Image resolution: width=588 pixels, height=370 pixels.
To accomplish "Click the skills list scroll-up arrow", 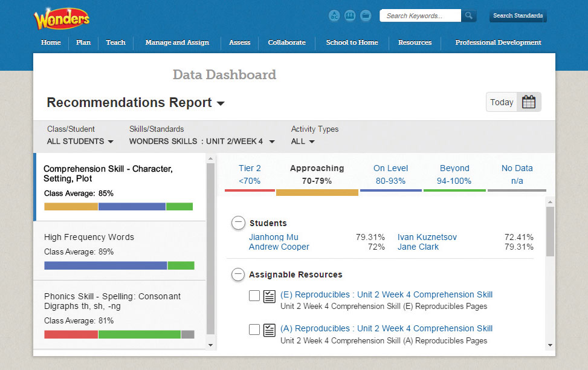I will [x=210, y=158].
